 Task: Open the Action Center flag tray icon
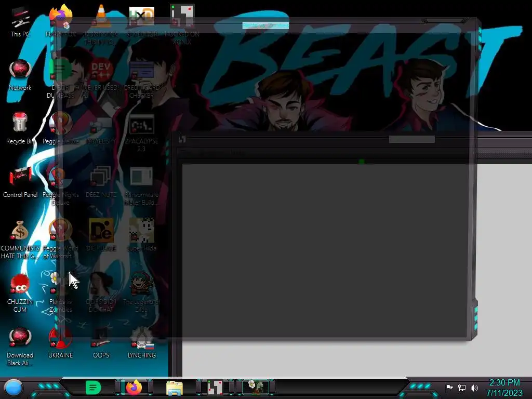point(449,388)
